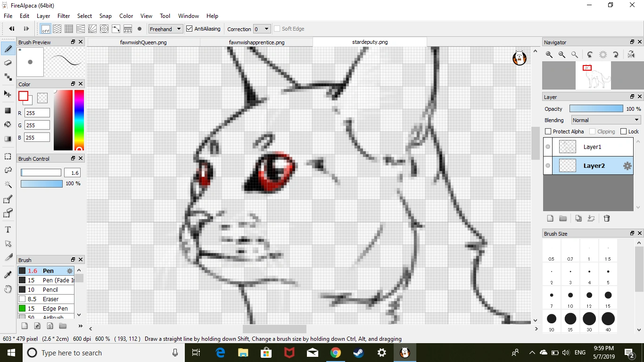The image size is (644, 362).
Task: Switch to the fawnwishapprentice.png tab
Action: [256, 42]
